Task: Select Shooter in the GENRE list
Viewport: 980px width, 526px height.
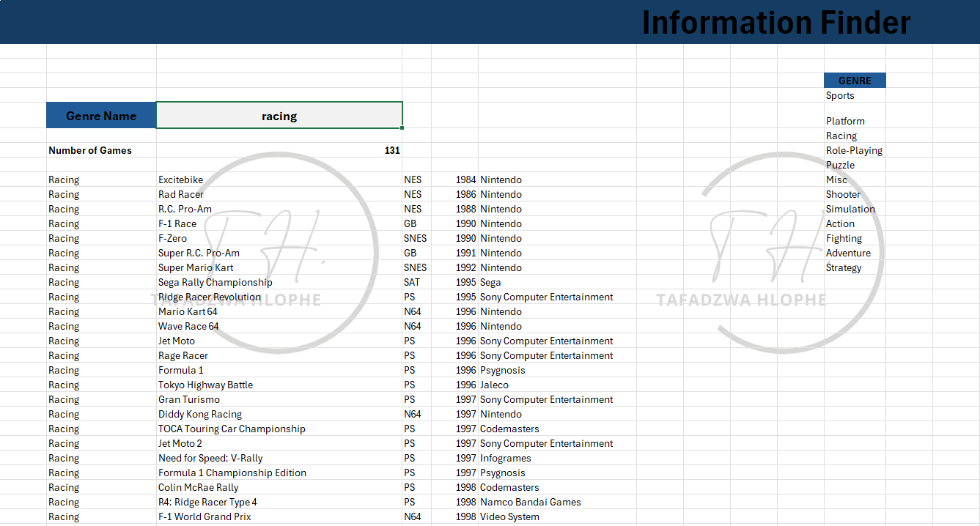Action: click(x=843, y=194)
